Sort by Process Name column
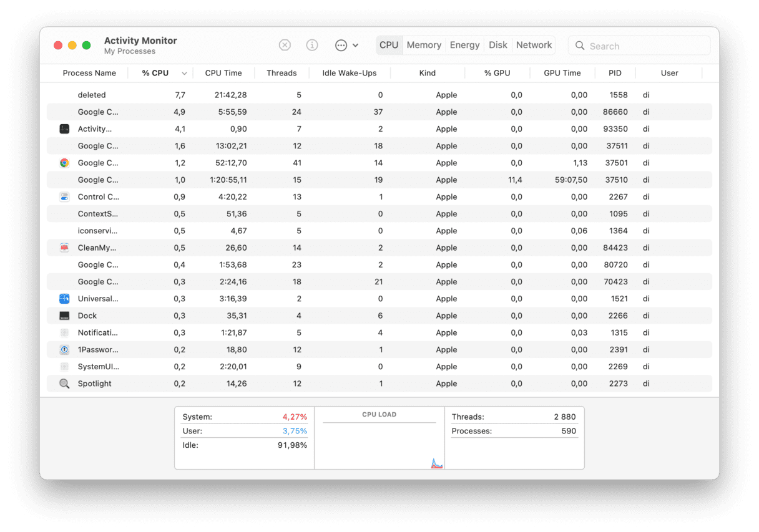This screenshot has height=532, width=759. [x=89, y=73]
